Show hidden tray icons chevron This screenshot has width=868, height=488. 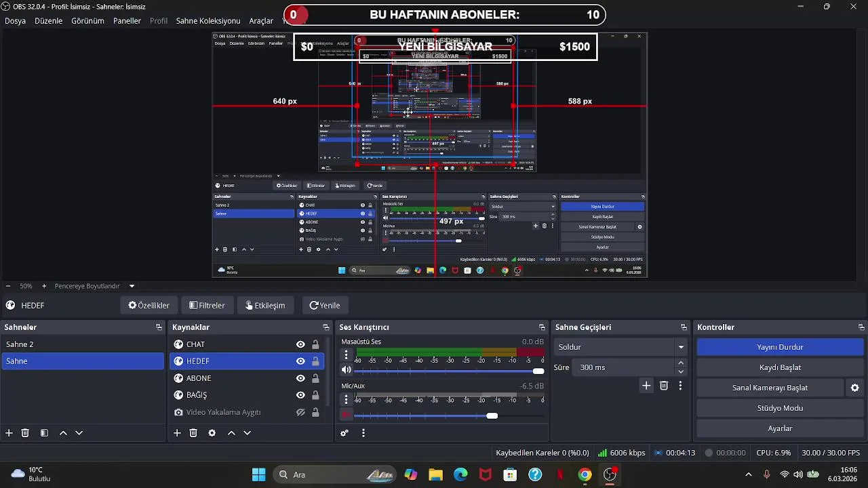tap(748, 474)
